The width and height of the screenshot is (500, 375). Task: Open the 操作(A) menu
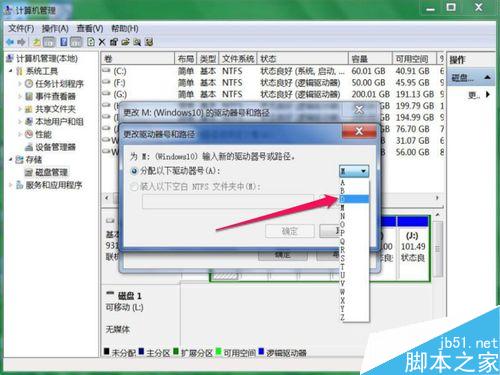(55, 28)
